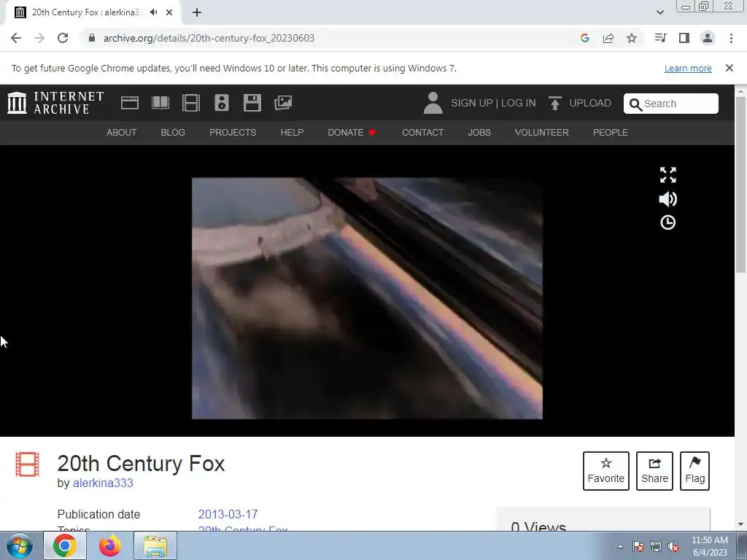This screenshot has width=747, height=560.
Task: Open Firefox from the taskbar
Action: 110,545
